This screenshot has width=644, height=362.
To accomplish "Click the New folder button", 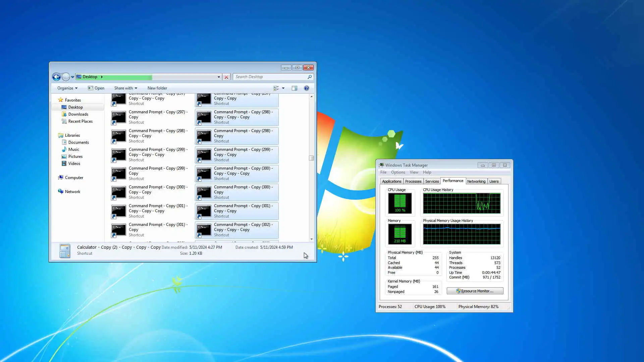I will tap(157, 88).
